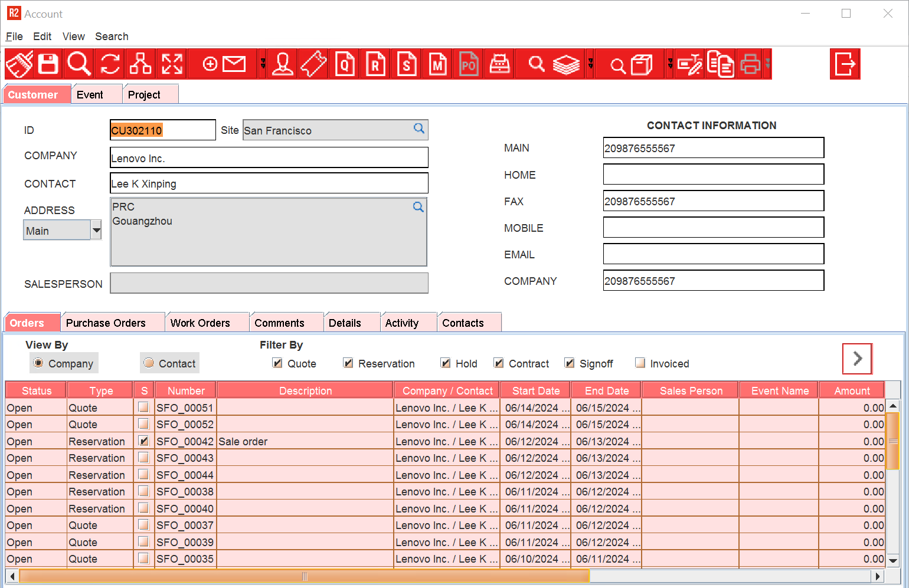The width and height of the screenshot is (909, 588).
Task: Click the EMAIL input field
Action: [x=713, y=254]
